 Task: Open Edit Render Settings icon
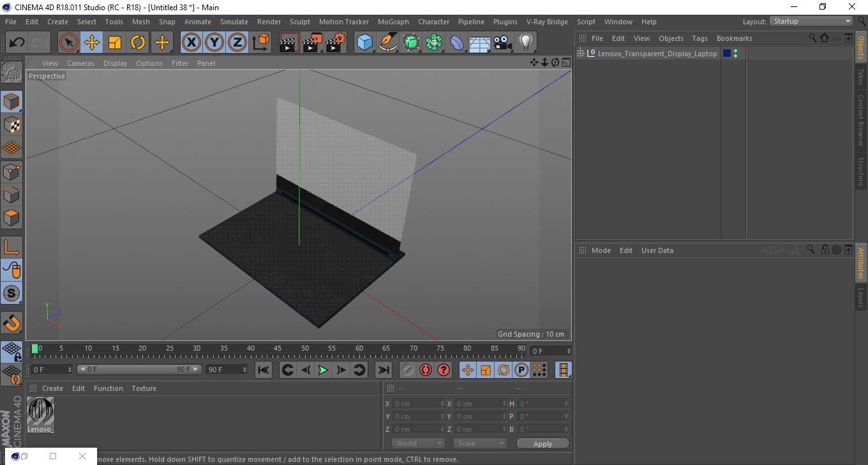pyautogui.click(x=336, y=43)
